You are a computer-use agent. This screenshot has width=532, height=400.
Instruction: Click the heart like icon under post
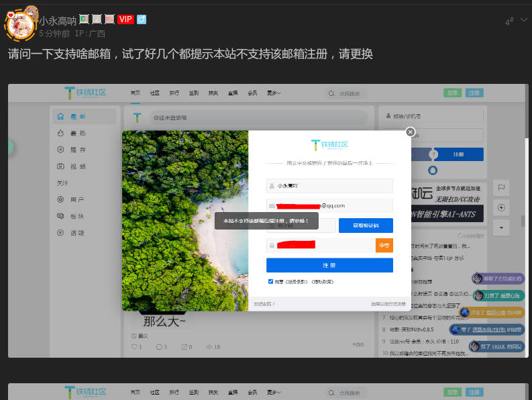134,346
